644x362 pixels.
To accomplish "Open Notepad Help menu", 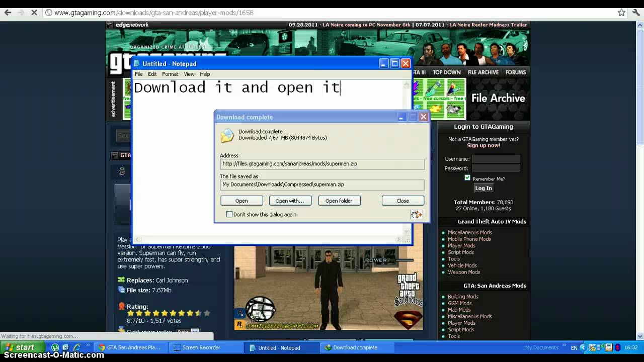I will click(x=205, y=74).
